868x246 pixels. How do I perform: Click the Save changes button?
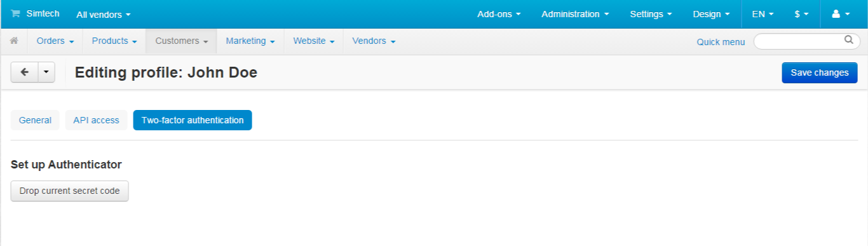(820, 72)
